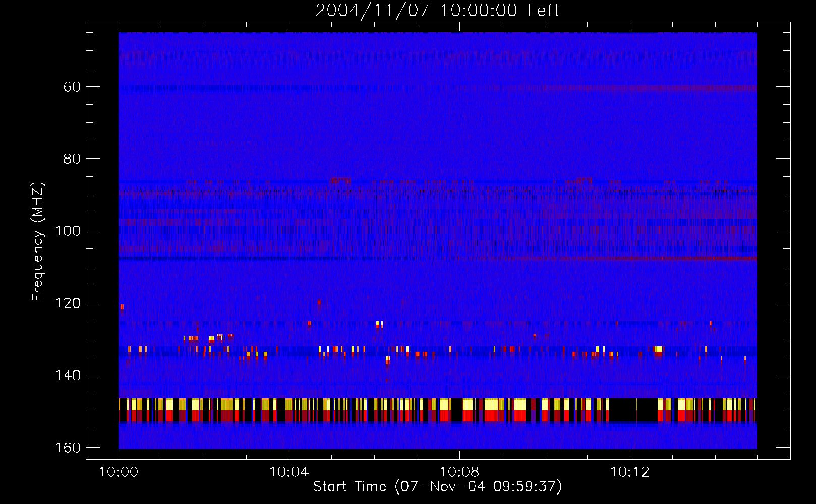The image size is (816, 504).
Task: Click the "10:12" time tick label
Action: tap(630, 472)
